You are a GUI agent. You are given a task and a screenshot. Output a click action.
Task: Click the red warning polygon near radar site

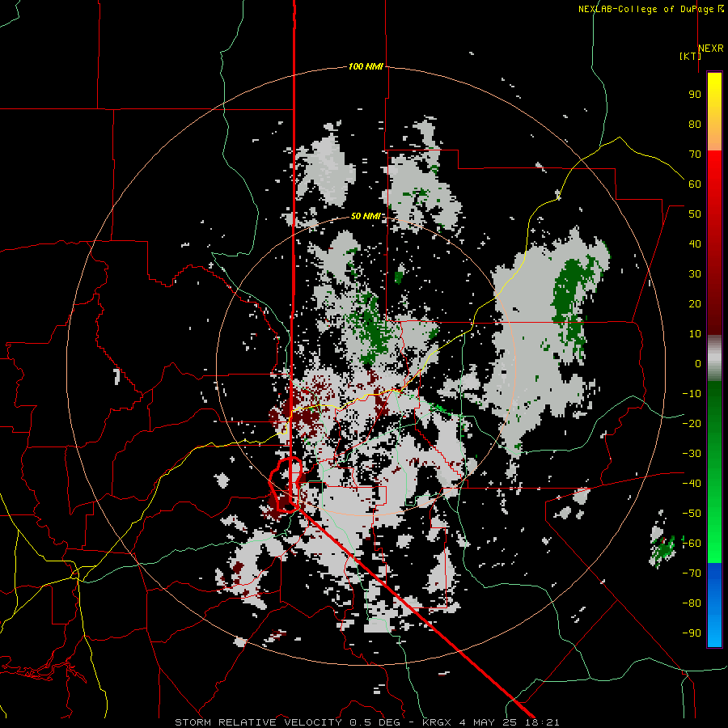286,485
